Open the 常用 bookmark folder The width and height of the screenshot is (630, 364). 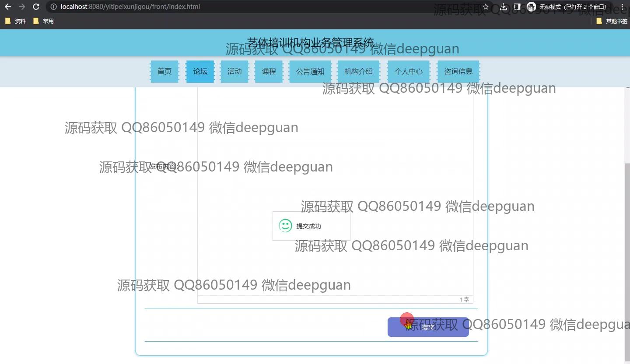click(x=43, y=21)
